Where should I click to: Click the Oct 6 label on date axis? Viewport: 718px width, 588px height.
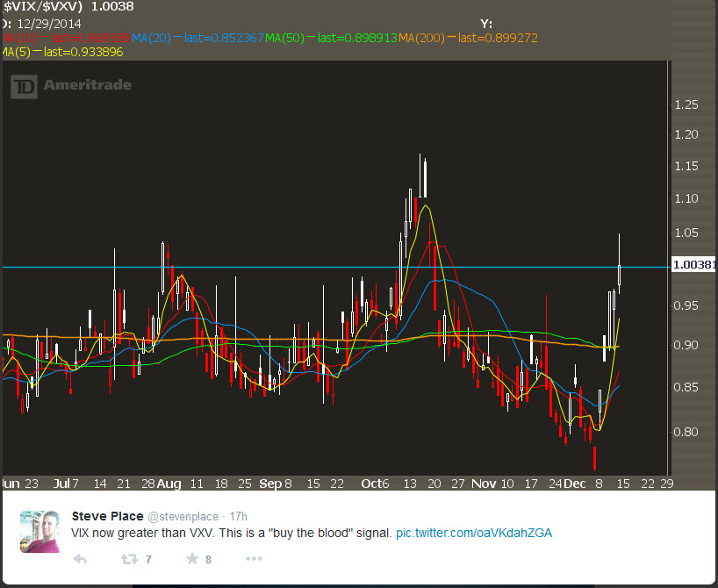pyautogui.click(x=376, y=484)
